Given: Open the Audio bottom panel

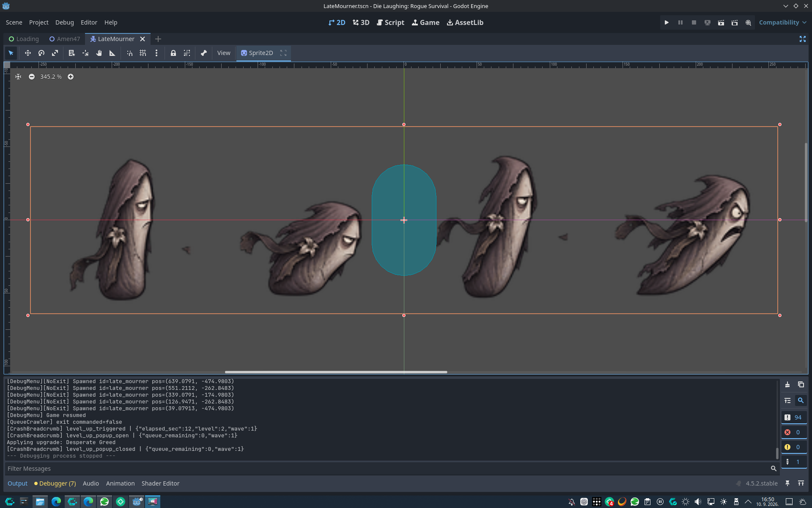Looking at the screenshot, I should [x=91, y=483].
